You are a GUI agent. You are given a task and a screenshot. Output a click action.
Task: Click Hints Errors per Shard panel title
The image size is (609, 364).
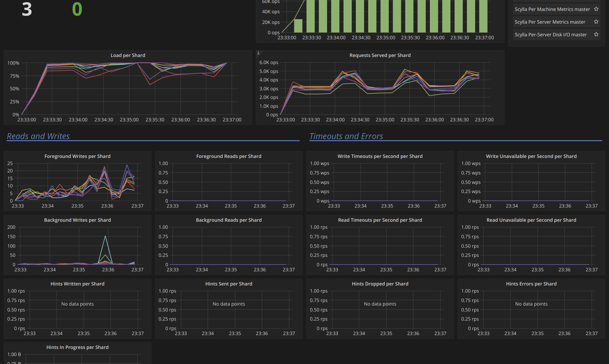click(531, 284)
